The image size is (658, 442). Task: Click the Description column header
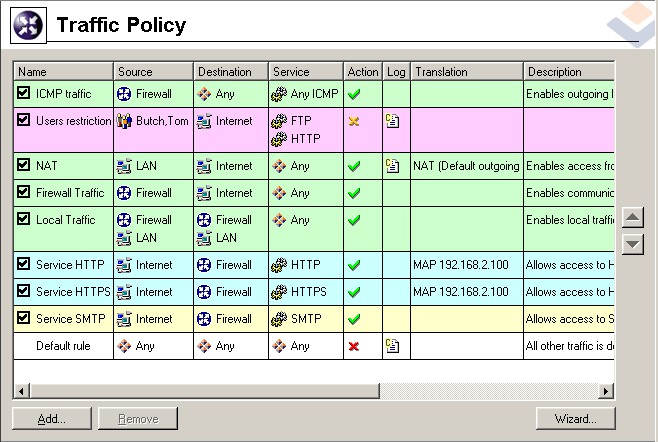(x=569, y=72)
